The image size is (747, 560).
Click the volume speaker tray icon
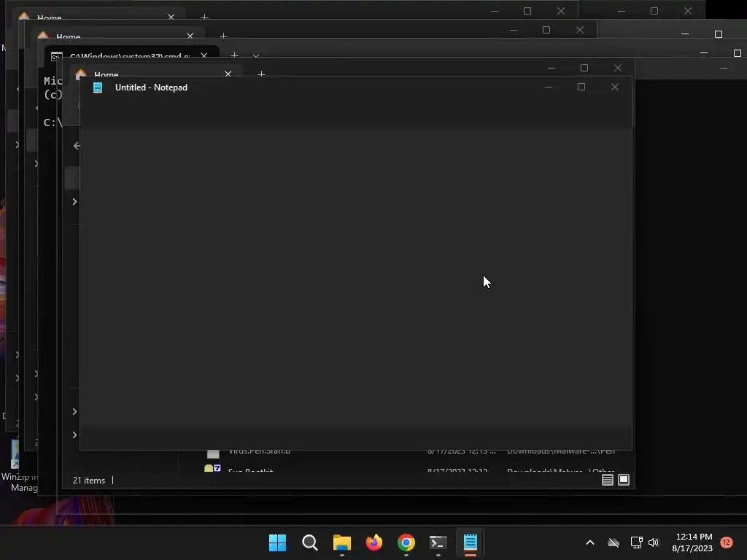(x=654, y=542)
